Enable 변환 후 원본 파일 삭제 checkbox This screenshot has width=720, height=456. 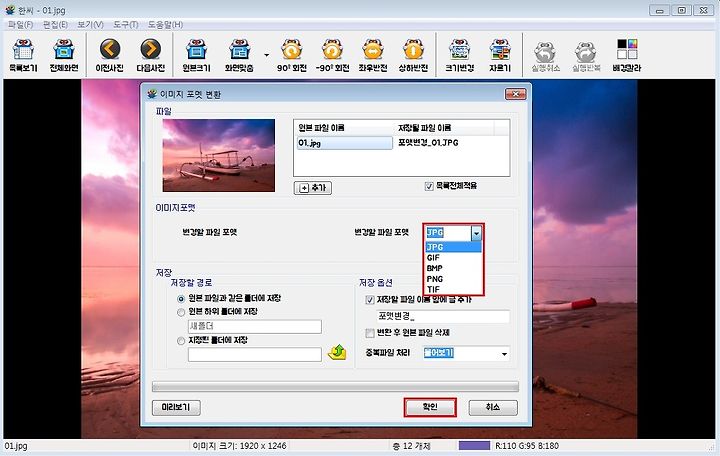pos(370,332)
